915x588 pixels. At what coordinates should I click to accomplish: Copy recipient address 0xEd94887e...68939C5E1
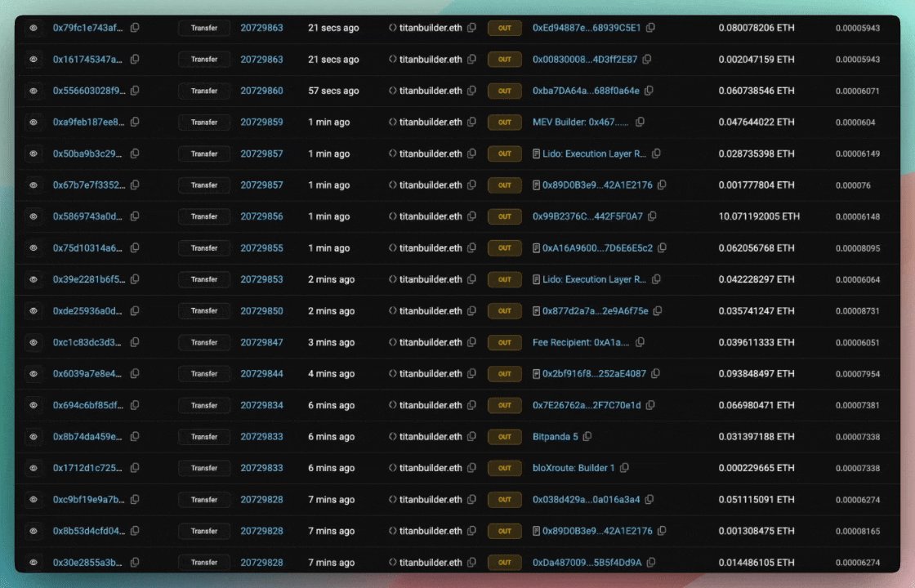pyautogui.click(x=650, y=28)
